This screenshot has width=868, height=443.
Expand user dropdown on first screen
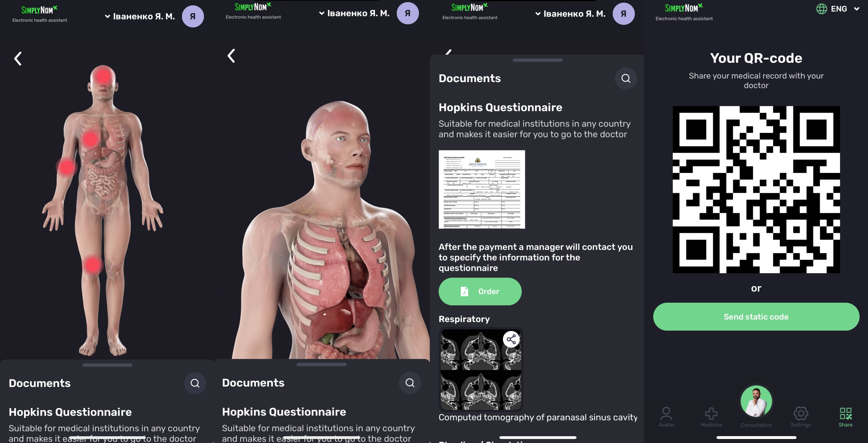click(140, 16)
